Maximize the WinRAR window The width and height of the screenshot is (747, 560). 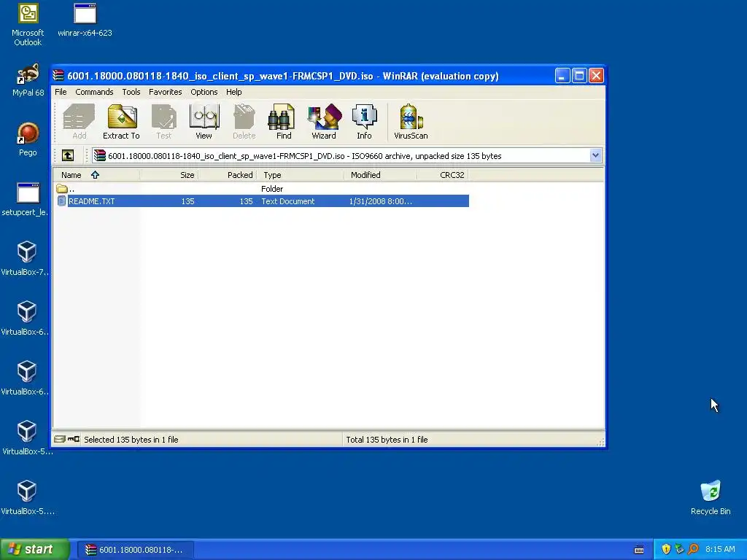tap(579, 76)
